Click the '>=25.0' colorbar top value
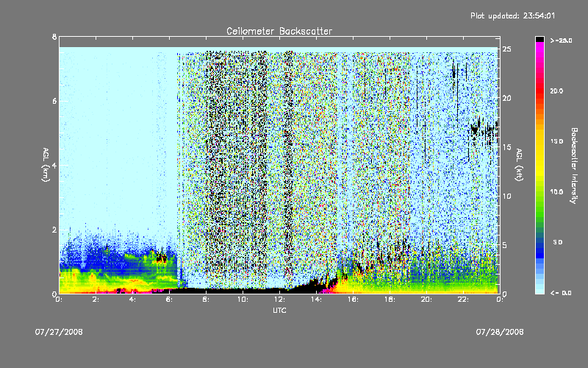 coord(561,40)
